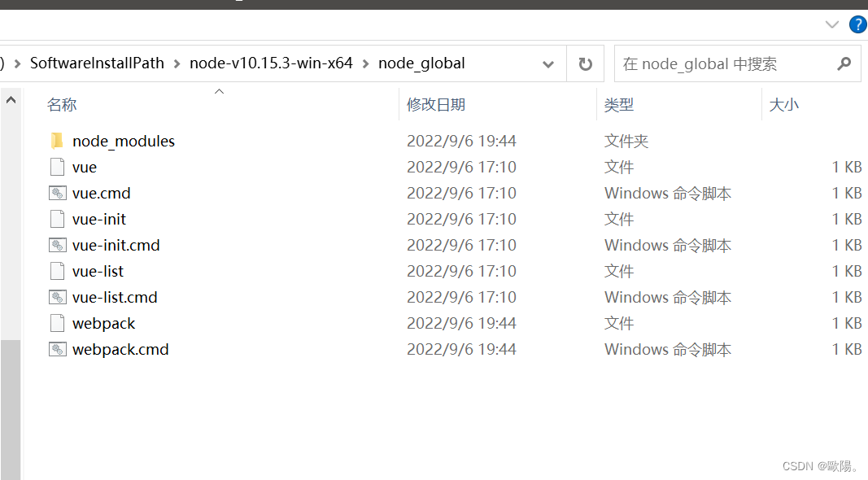
Task: Select the vue-init.cmd file name
Action: point(116,245)
